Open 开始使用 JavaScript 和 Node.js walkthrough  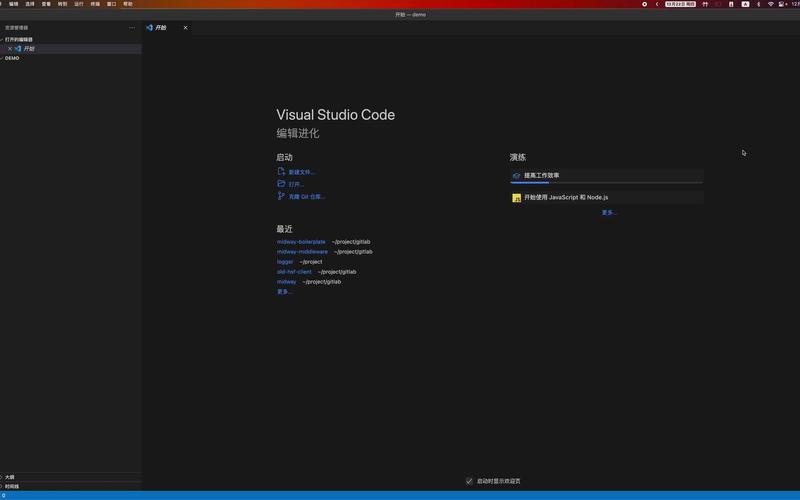click(607, 197)
